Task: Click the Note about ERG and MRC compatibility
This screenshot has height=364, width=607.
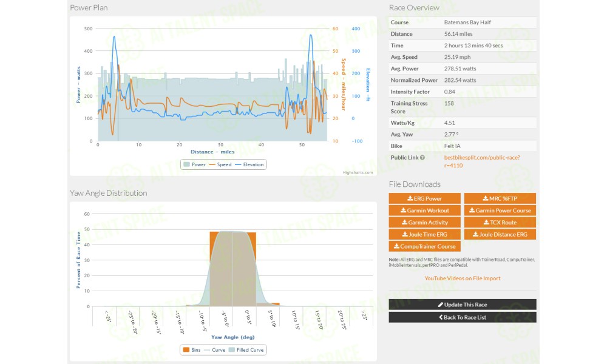Action: [x=462, y=262]
